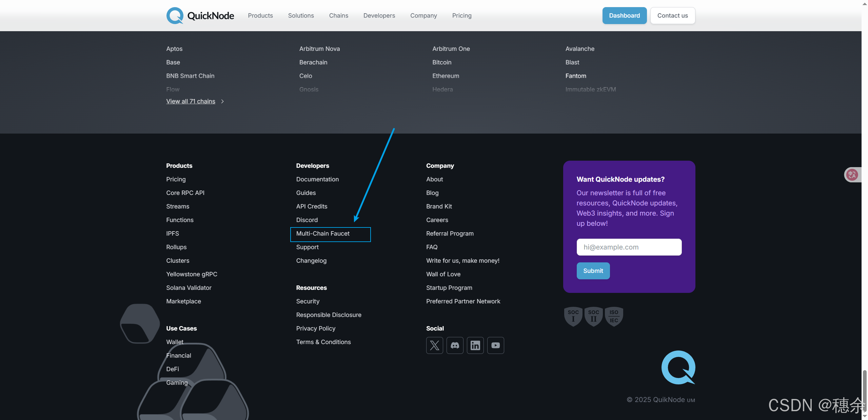Open the Security link under Resources
Screen dimensions: 868x420
point(308,301)
